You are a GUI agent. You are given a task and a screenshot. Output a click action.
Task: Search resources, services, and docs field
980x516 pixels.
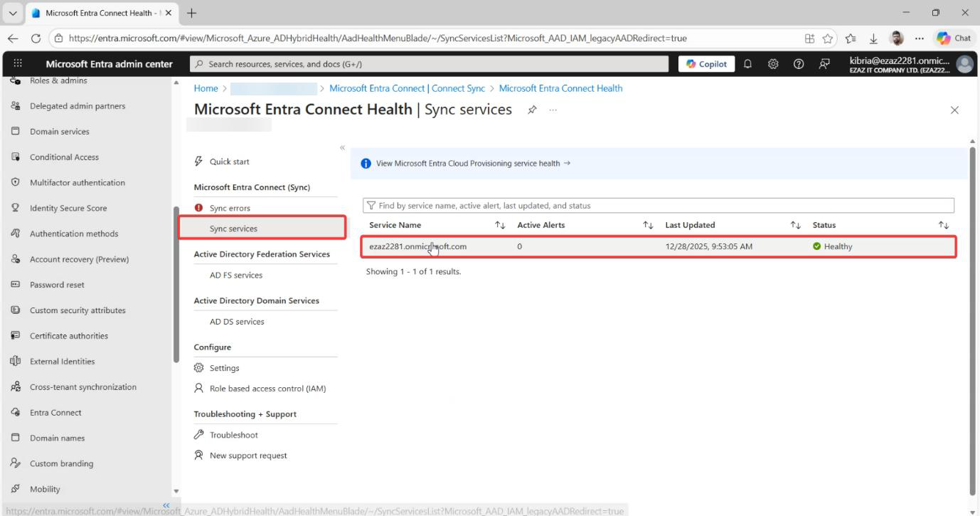430,64
